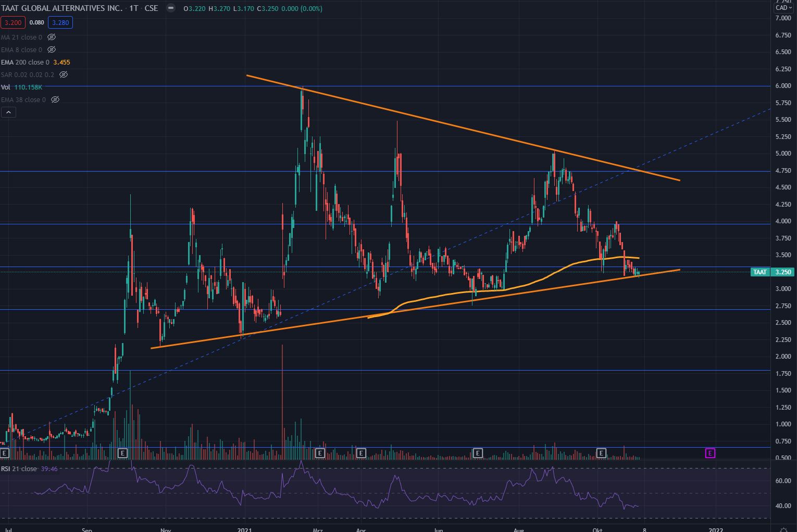Click the Mrz label on time axis
The width and height of the screenshot is (797, 532).
click(318, 530)
